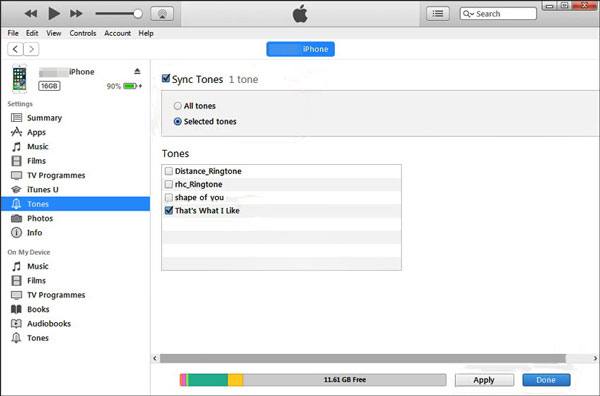Click the iPhone device thumbnail

[20, 79]
